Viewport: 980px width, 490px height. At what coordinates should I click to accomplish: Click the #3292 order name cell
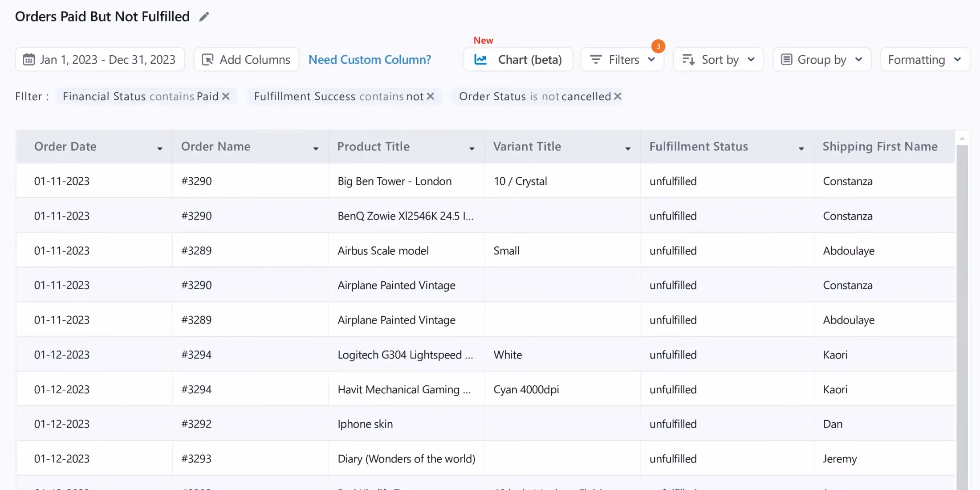(x=250, y=424)
